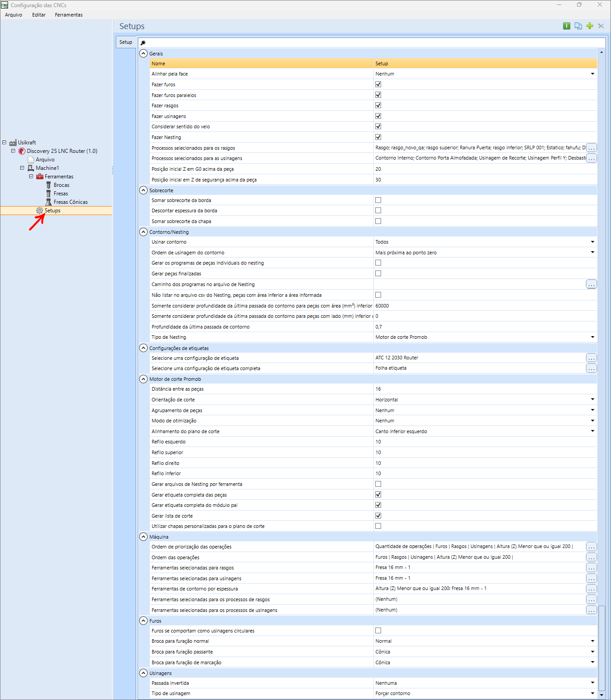Edit the Posição inicial Z em G0 value

[485, 169]
